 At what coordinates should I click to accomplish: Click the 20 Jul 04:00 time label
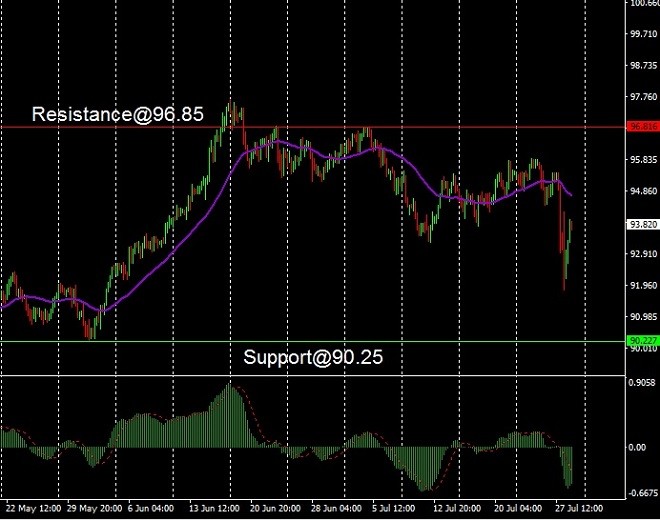518,508
